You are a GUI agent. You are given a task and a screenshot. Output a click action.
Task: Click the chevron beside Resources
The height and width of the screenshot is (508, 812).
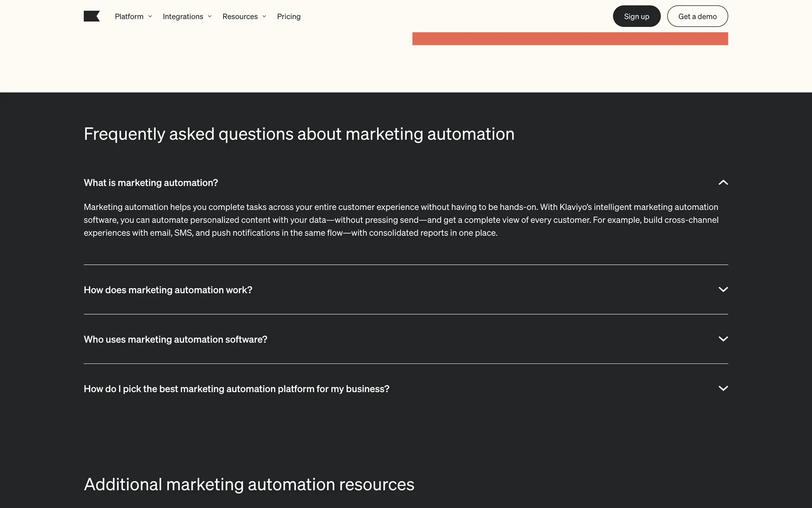(x=264, y=17)
